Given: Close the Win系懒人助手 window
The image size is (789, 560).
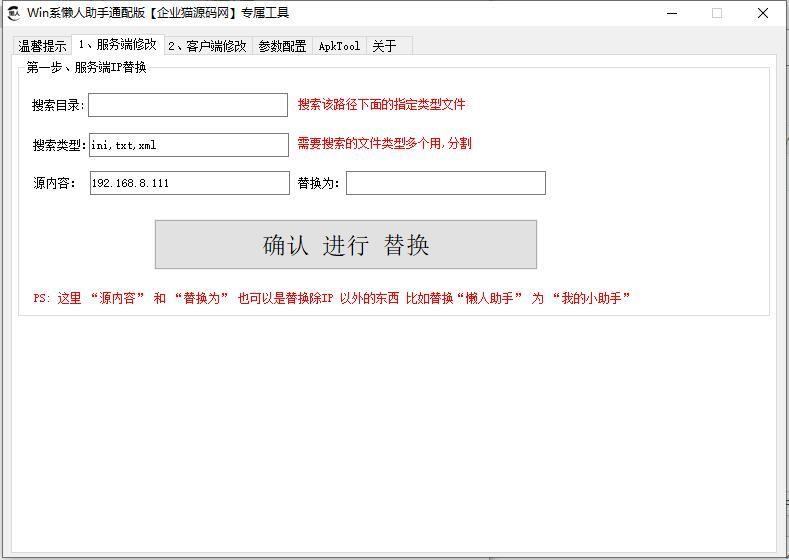Looking at the screenshot, I should (763, 14).
